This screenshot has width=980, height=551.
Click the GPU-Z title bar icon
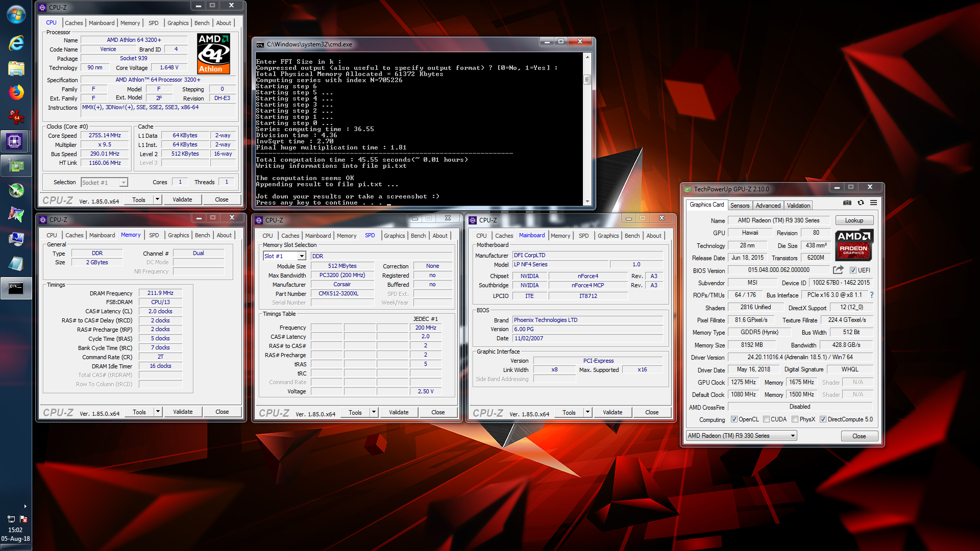click(x=688, y=189)
